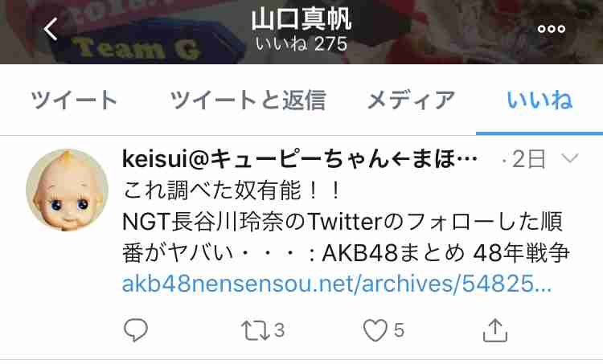This screenshot has height=364, width=603.
Task: Open the akb48nensensou.net archives link
Action: [x=337, y=284]
